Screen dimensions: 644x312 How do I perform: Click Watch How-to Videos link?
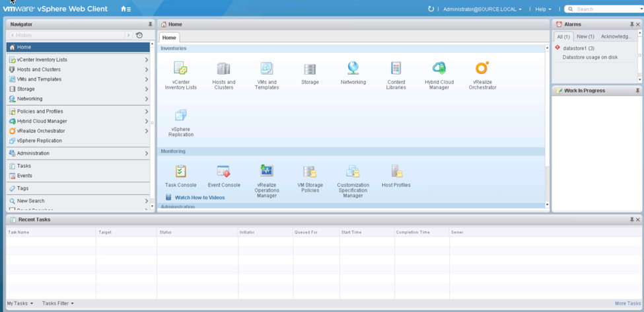click(200, 198)
